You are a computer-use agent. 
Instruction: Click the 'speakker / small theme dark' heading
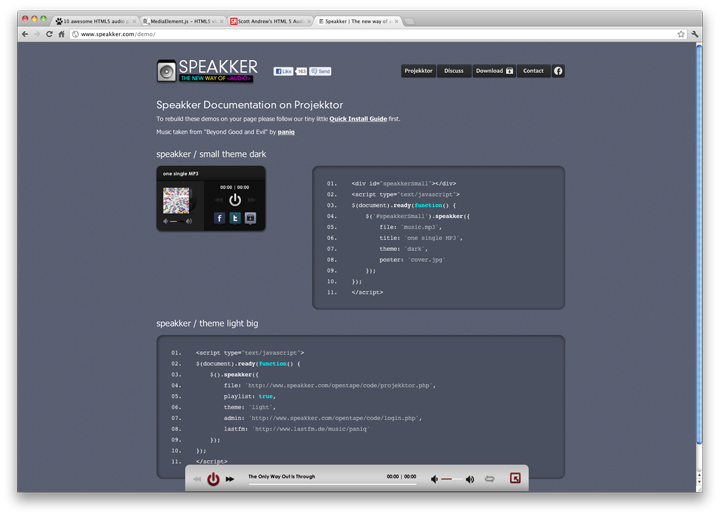tap(211, 154)
